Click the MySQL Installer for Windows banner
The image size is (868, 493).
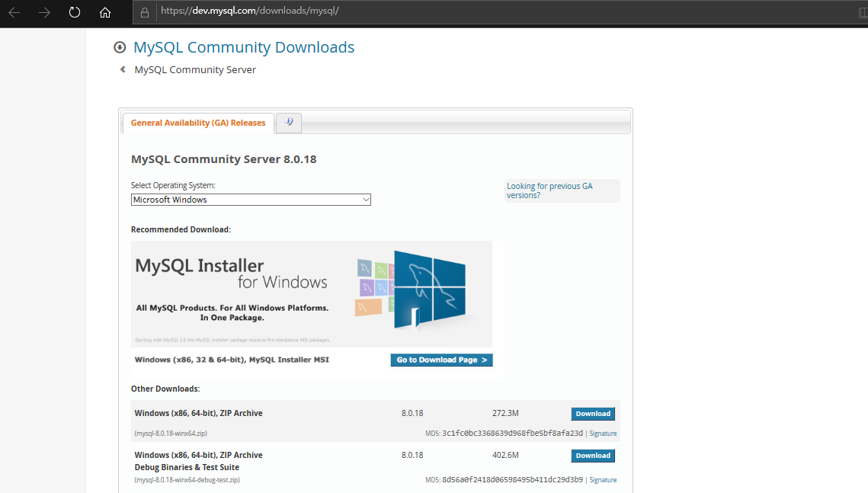point(311,294)
